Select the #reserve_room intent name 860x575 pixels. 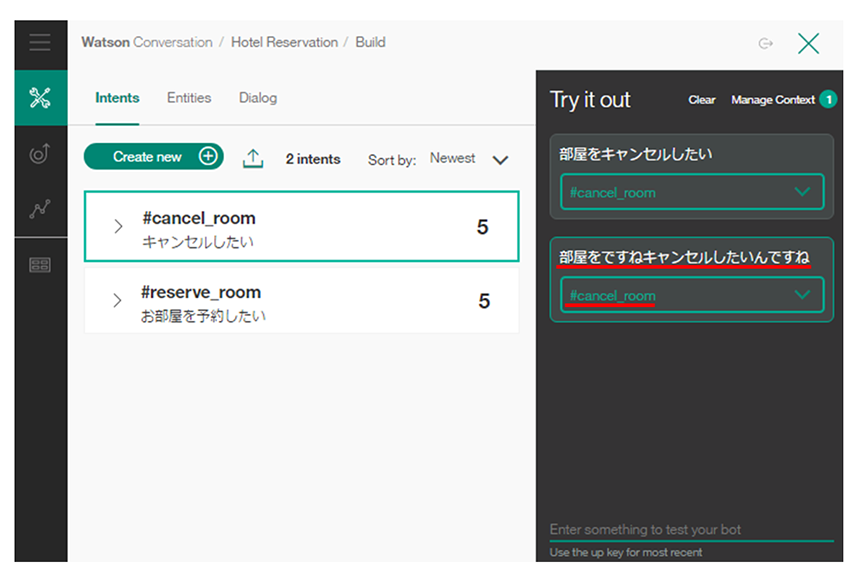pyautogui.click(x=201, y=292)
